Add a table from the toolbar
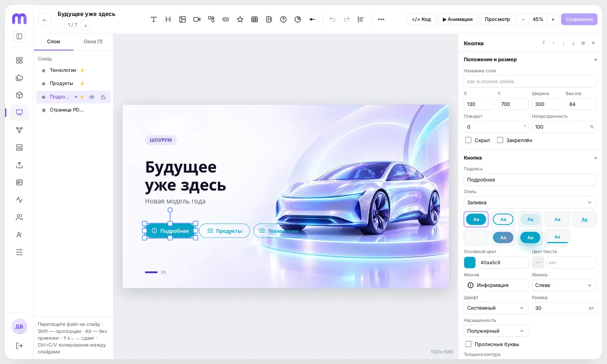 (x=255, y=19)
